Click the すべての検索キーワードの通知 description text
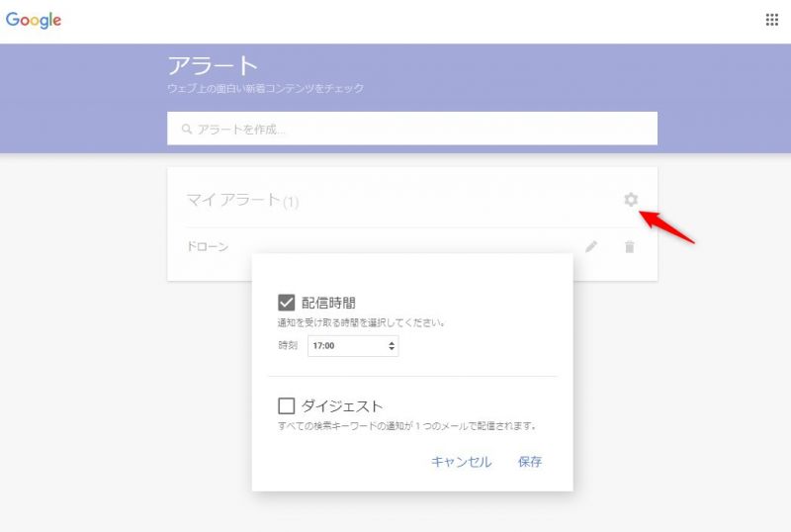 click(406, 426)
